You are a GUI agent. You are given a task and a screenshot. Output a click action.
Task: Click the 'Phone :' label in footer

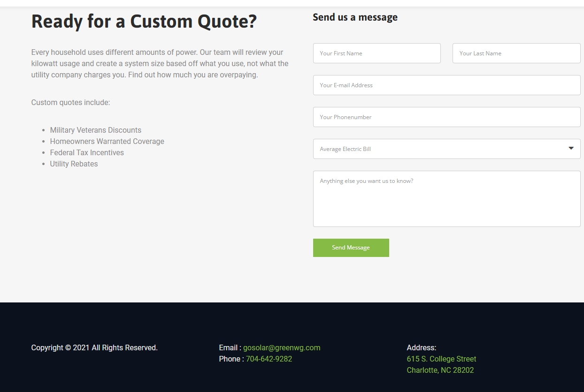point(231,359)
